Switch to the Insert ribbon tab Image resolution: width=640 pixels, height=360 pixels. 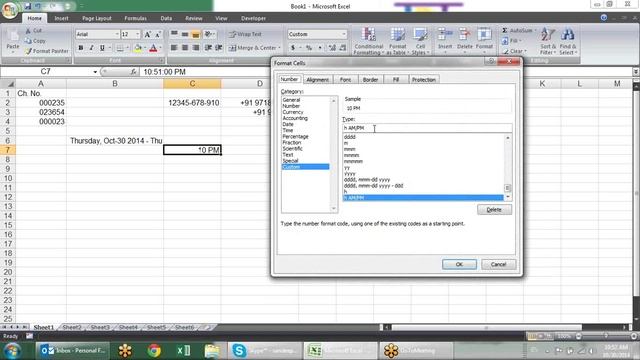(x=61, y=18)
